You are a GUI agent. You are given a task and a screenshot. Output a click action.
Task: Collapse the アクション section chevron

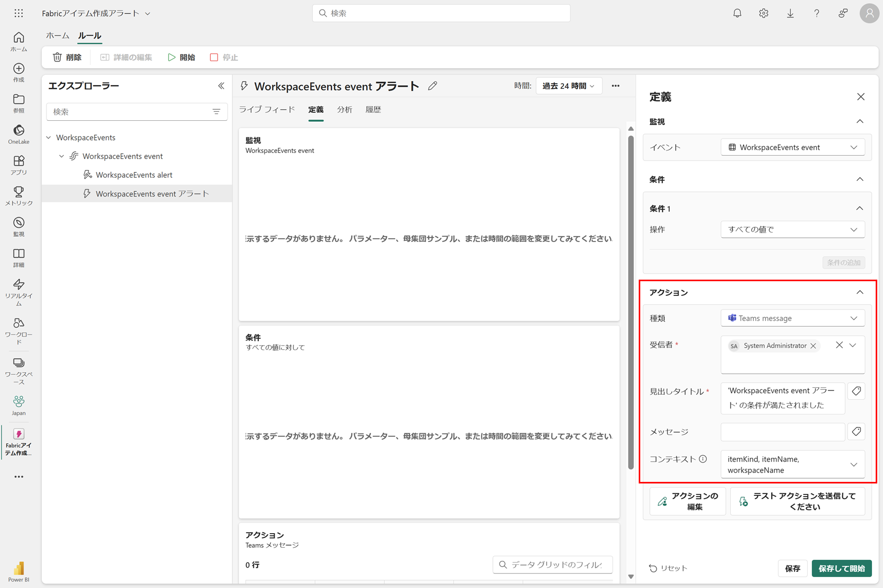tap(860, 292)
